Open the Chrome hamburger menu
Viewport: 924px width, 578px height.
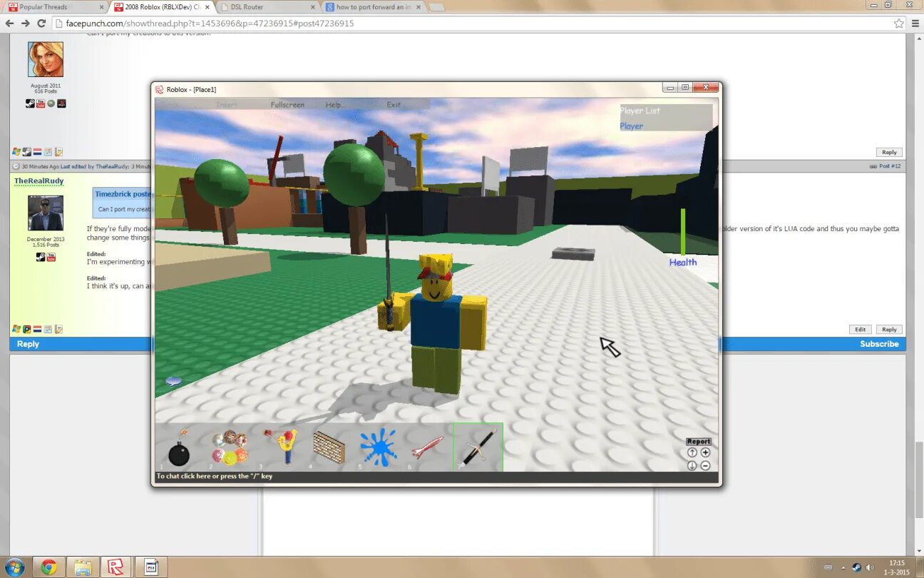click(x=915, y=24)
